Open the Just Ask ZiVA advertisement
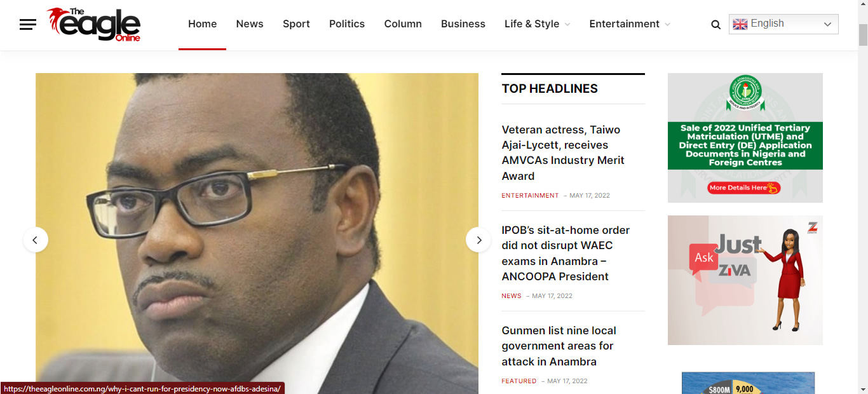868x394 pixels. (745, 280)
